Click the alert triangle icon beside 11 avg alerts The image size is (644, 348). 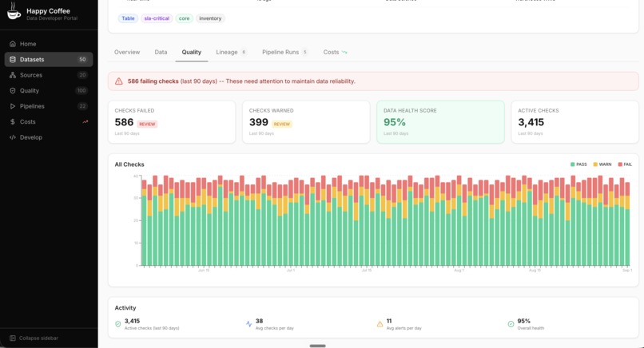click(380, 324)
